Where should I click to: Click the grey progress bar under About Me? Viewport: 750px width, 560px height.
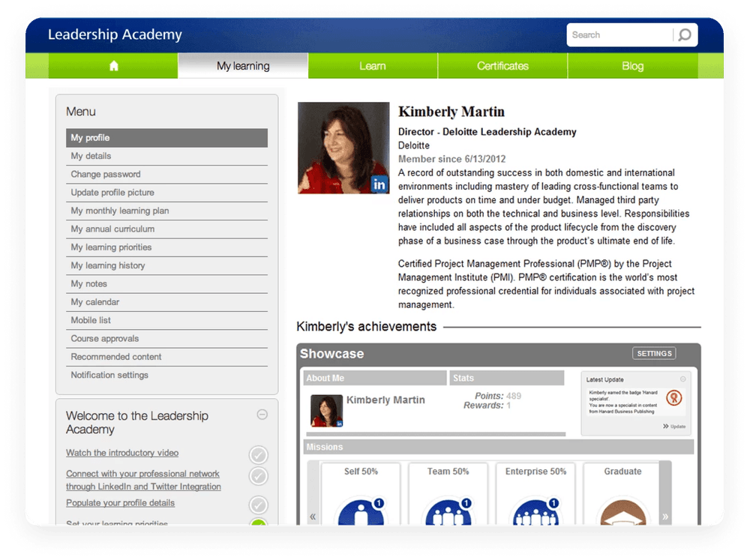435,434
